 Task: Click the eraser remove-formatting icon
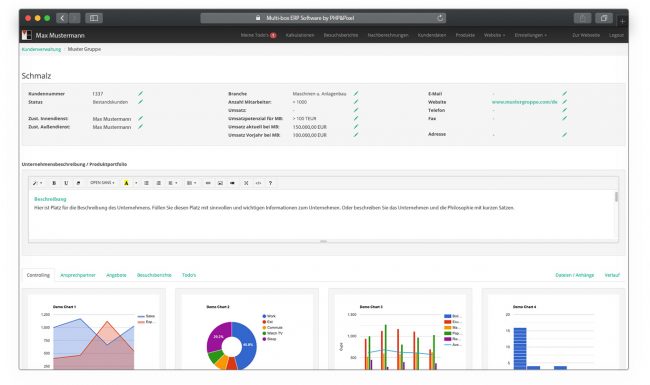tap(78, 183)
